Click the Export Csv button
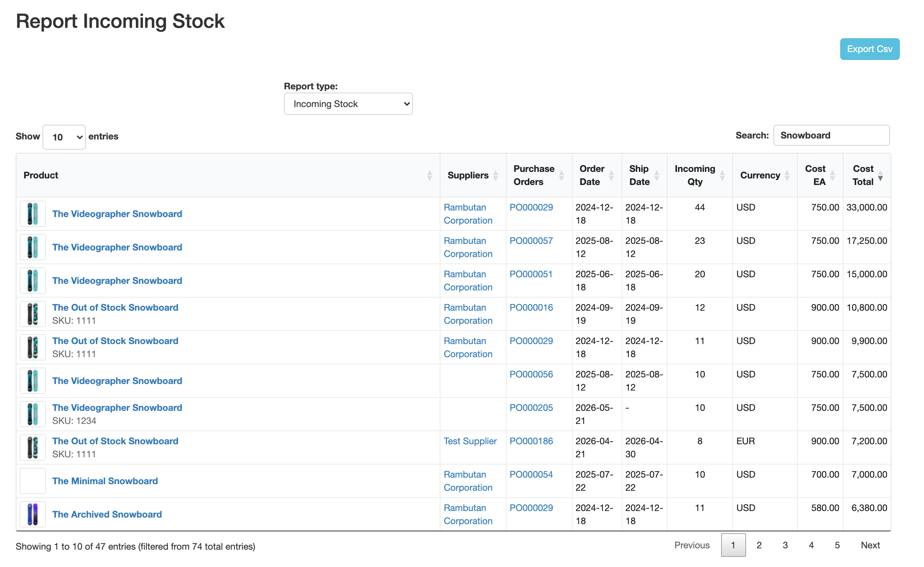 tap(870, 49)
